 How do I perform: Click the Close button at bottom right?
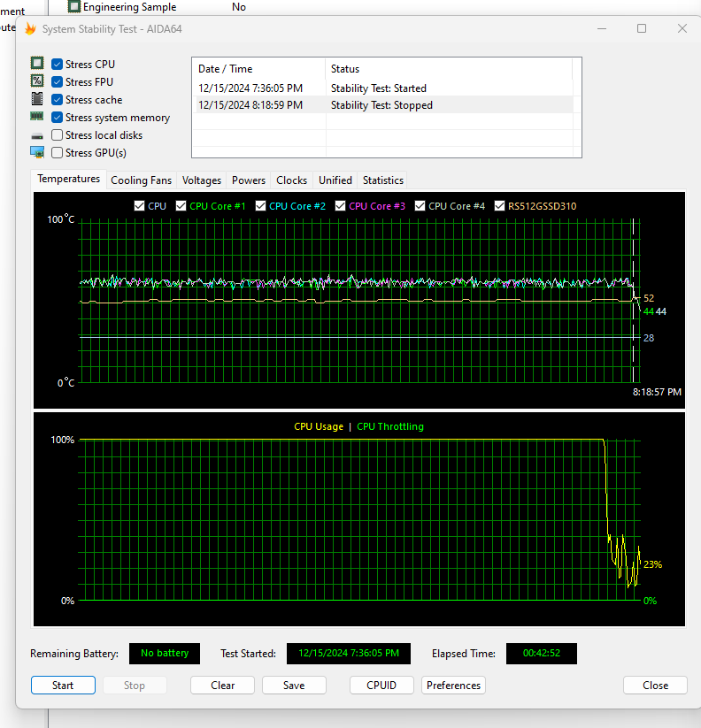coord(656,686)
